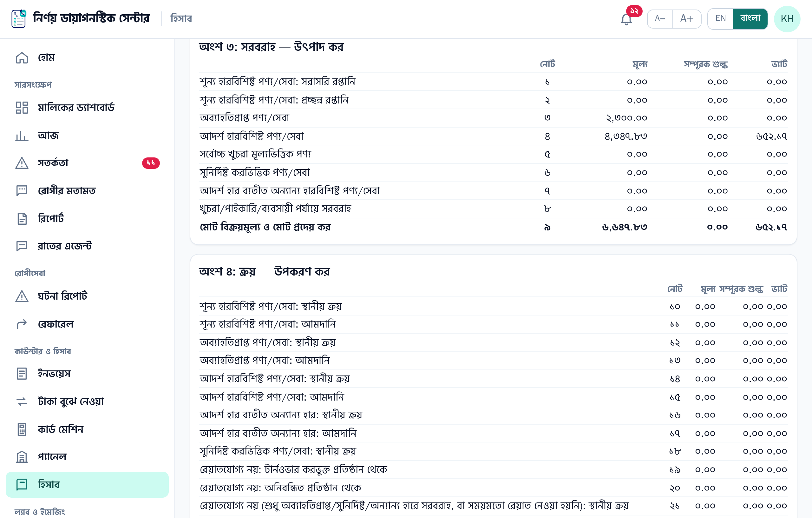This screenshot has height=518, width=812.
Task: Click row শূন্য হারবিশিষ্ট পণ্য/সেবা: সরাসরি রপ্তানি
Action: [493, 82]
